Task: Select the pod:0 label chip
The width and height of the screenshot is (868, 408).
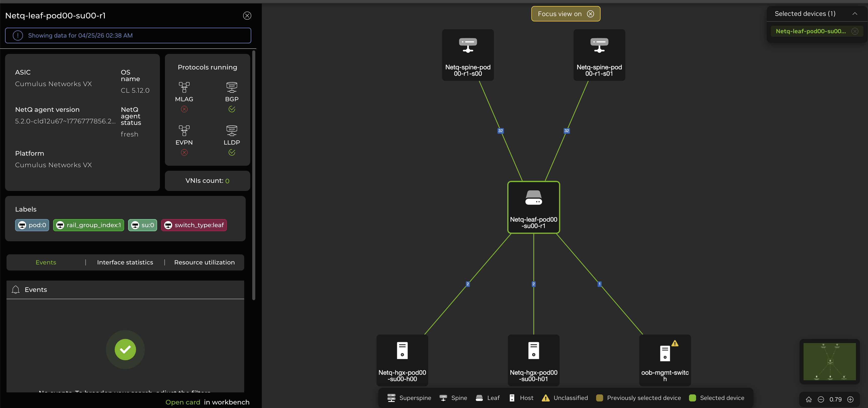Action: (x=32, y=225)
